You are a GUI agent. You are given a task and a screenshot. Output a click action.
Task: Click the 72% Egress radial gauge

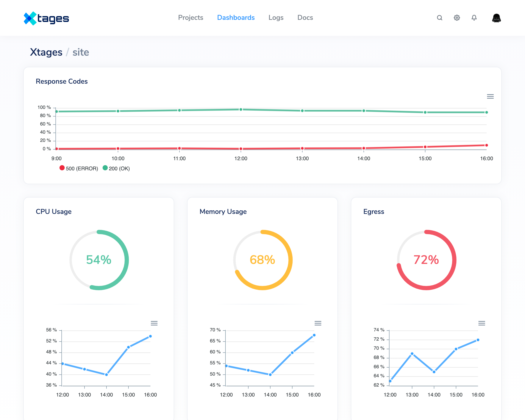[426, 260]
